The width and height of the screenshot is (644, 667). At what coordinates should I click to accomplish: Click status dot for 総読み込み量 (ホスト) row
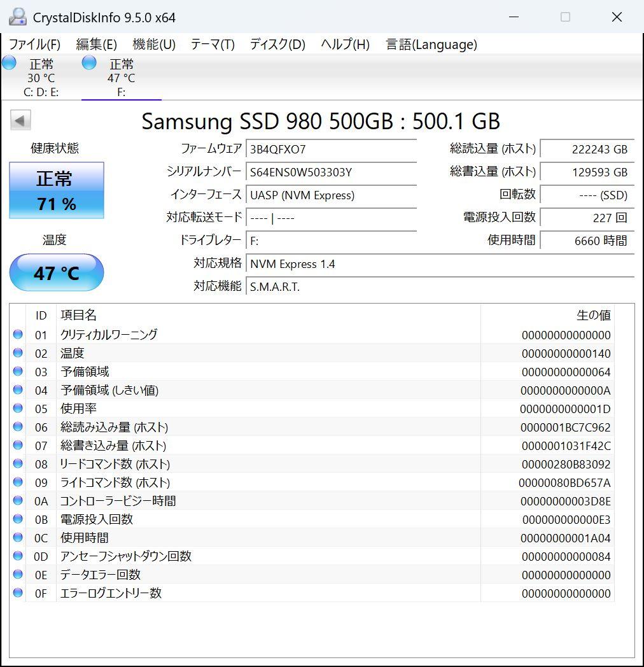point(18,426)
